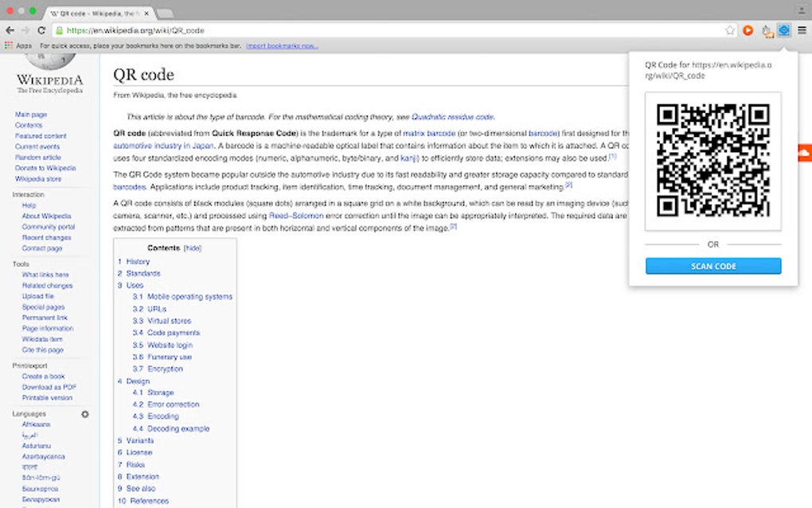The width and height of the screenshot is (812, 508).
Task: Click the orange extension icon in toolbar
Action: point(748,29)
